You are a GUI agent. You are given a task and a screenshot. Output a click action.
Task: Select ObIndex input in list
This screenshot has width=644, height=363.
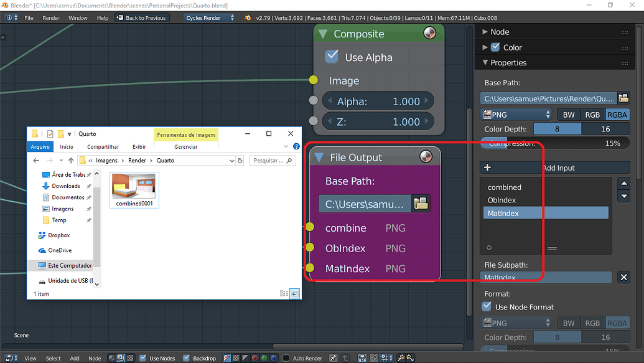pyautogui.click(x=546, y=200)
